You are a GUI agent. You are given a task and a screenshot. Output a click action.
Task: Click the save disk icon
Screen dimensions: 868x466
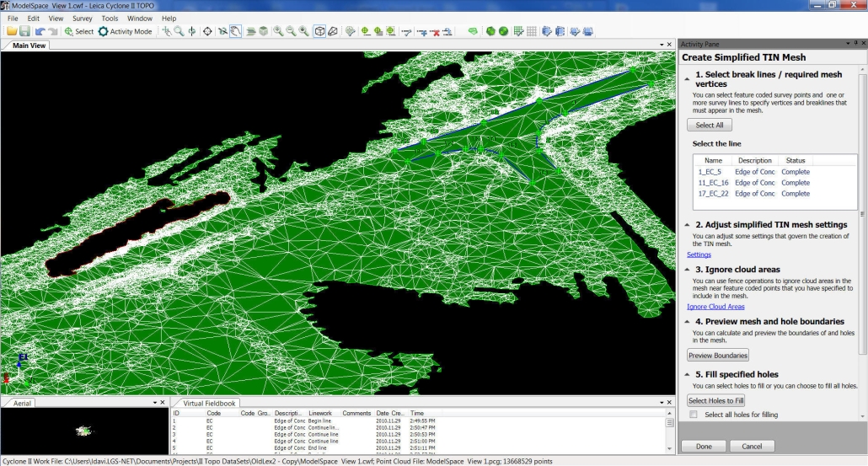pyautogui.click(x=24, y=31)
